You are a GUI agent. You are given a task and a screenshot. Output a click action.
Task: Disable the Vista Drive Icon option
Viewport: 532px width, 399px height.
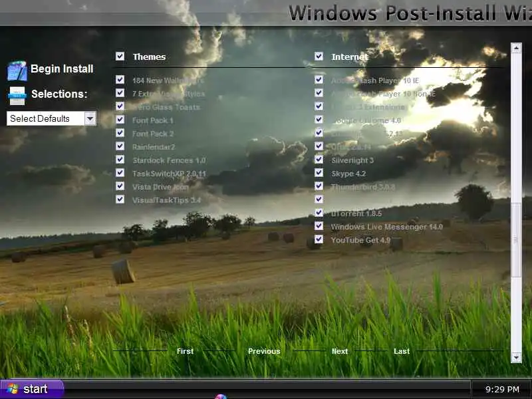[120, 186]
